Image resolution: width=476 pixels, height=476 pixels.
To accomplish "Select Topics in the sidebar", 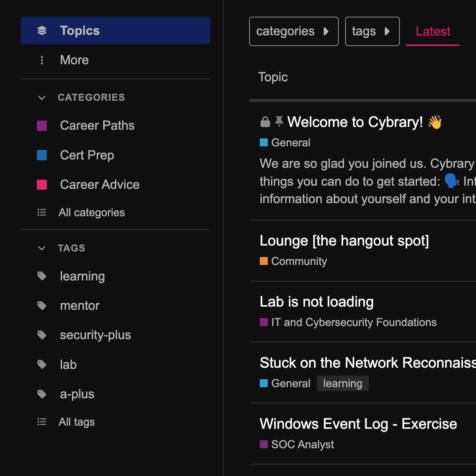I will (115, 31).
